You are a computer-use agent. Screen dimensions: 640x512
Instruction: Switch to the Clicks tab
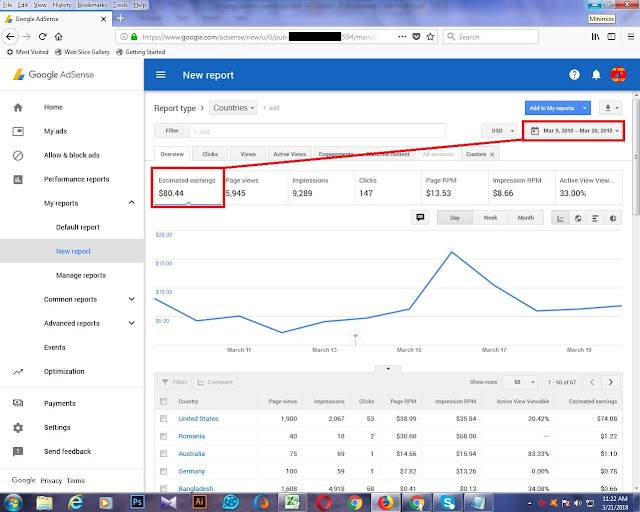click(x=210, y=154)
